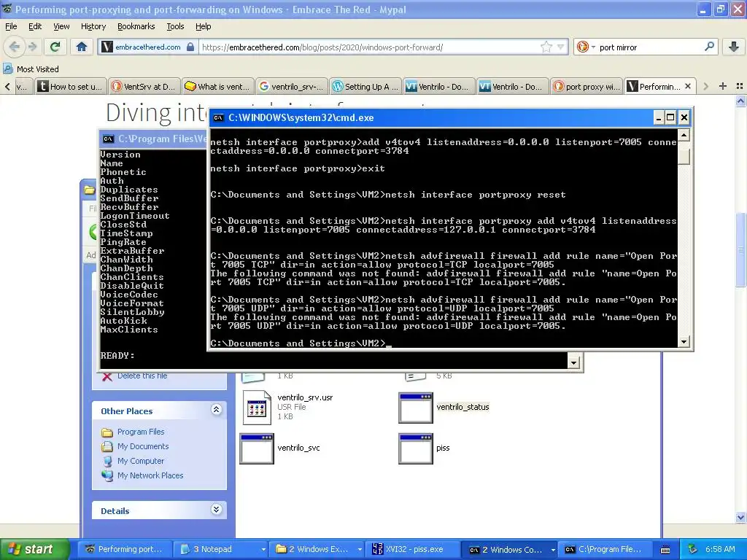Click the Program Files link
The height and width of the screenshot is (560, 747).
click(141, 432)
